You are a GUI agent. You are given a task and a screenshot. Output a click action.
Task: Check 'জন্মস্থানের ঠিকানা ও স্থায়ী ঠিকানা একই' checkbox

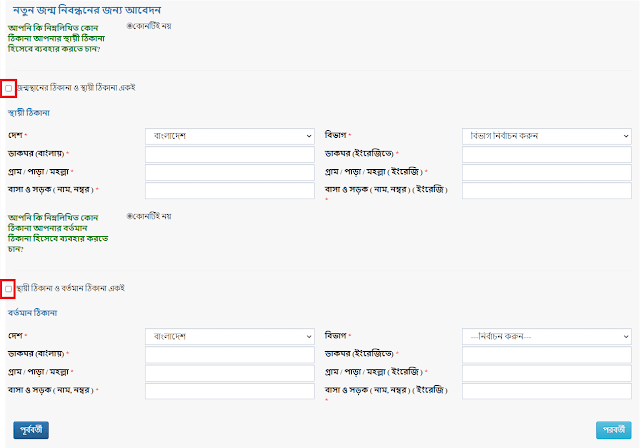(x=9, y=88)
